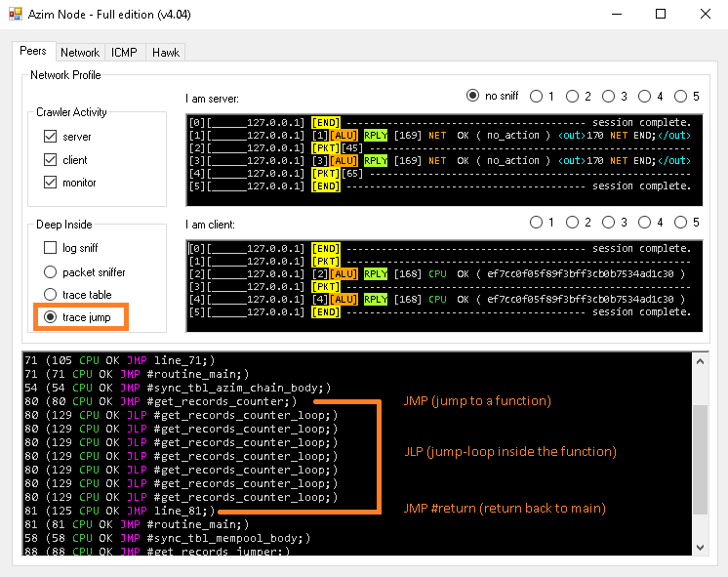Click trace line '71 (71 CPU OK JMP #routine_main;)'

(x=137, y=374)
